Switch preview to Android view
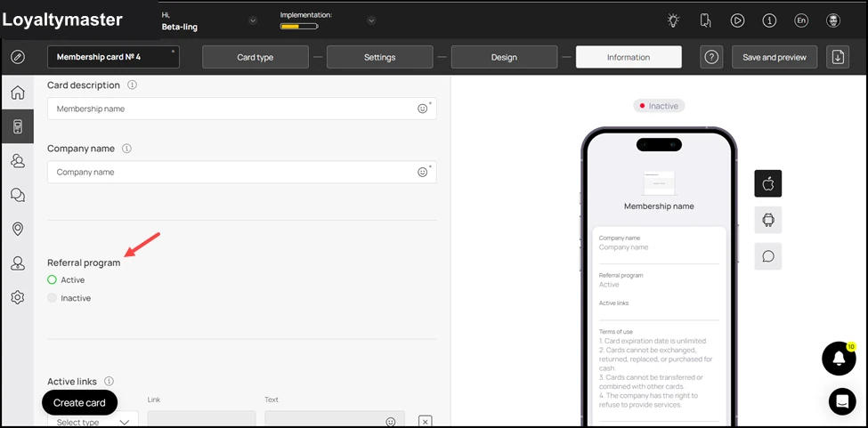This screenshot has width=868, height=428. click(767, 220)
